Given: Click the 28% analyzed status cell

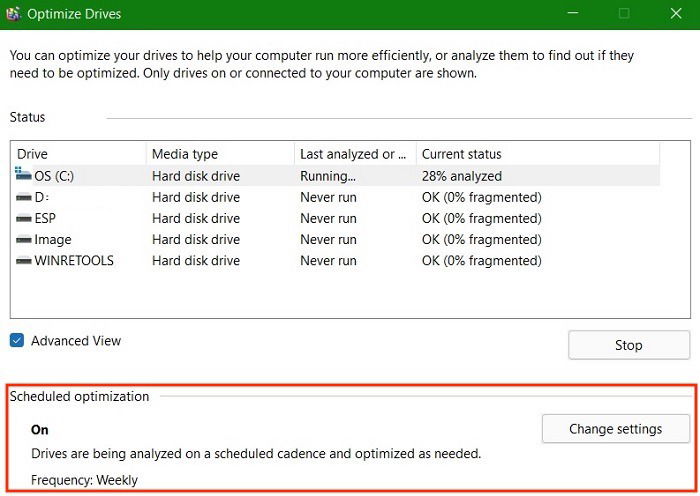Looking at the screenshot, I should click(462, 176).
